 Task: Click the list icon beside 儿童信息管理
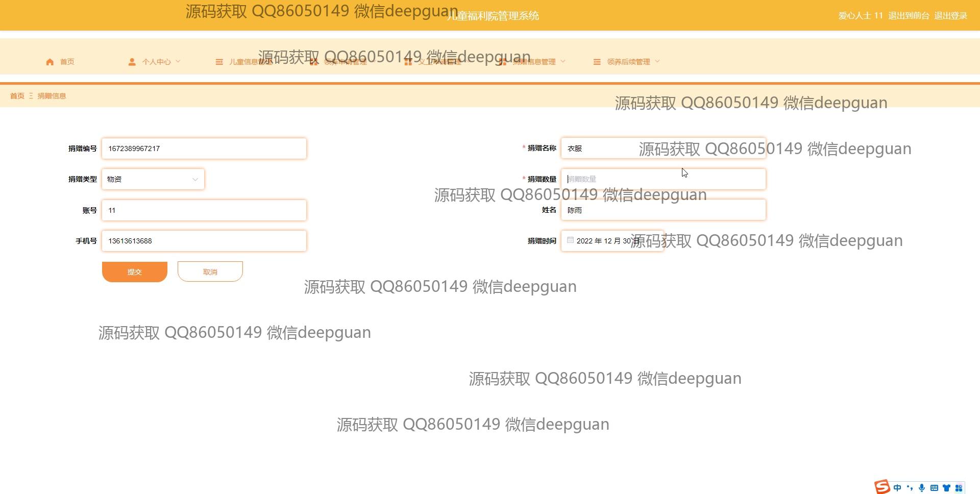pos(219,62)
